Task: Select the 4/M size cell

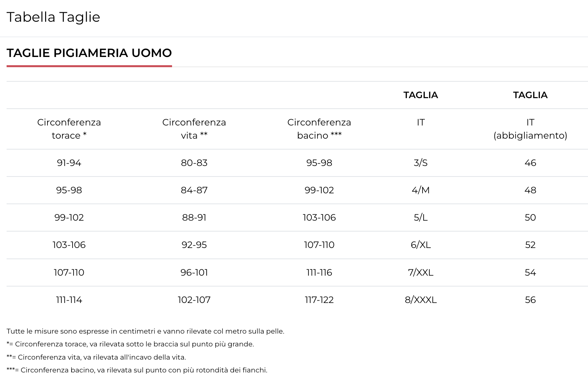Action: (421, 190)
